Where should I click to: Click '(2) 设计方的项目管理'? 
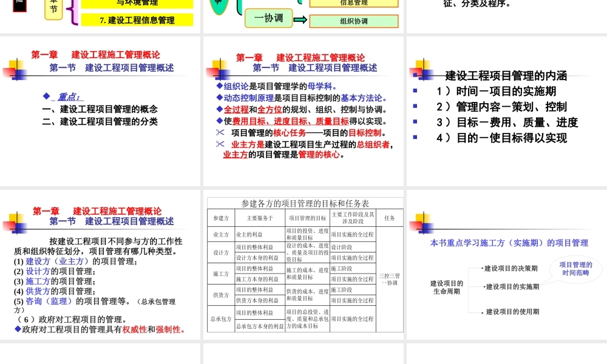tap(55, 271)
